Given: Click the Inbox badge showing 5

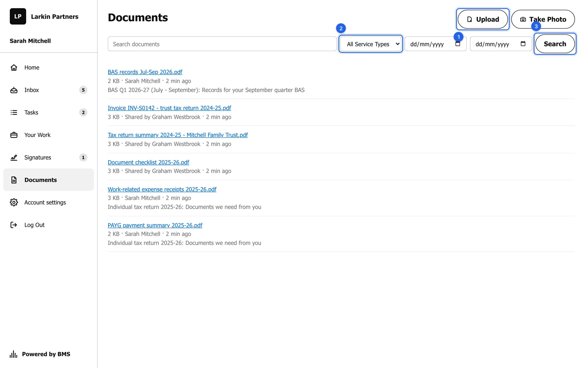Looking at the screenshot, I should (83, 90).
